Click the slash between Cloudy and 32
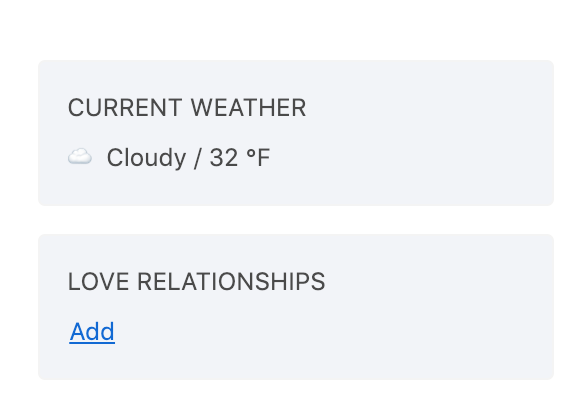The image size is (574, 406). click(x=198, y=158)
